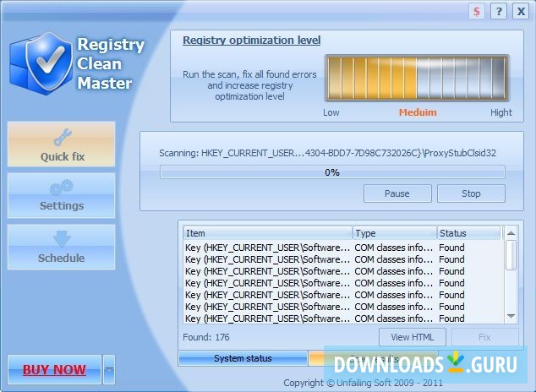Pause the registry scan
The height and width of the screenshot is (392, 536).
[x=397, y=193]
